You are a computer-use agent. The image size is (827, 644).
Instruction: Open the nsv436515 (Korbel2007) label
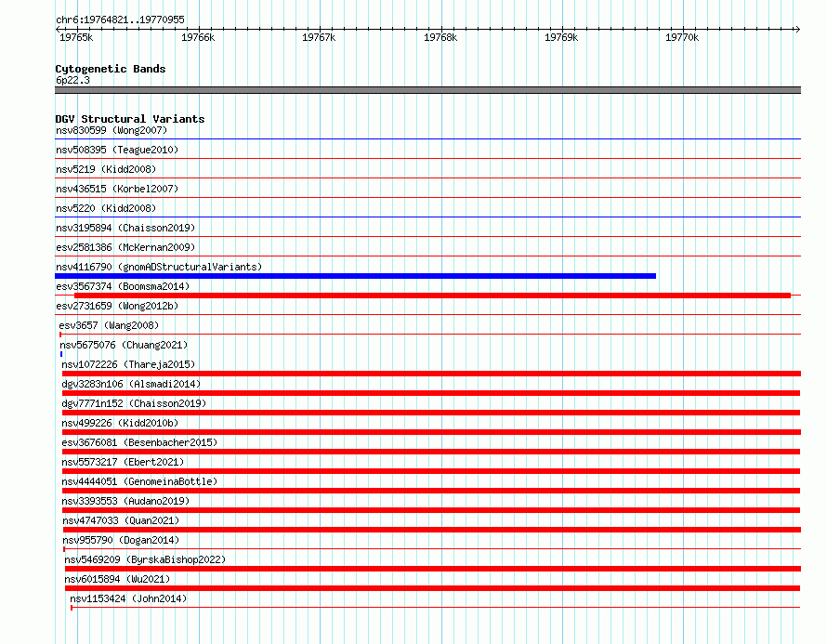117,189
